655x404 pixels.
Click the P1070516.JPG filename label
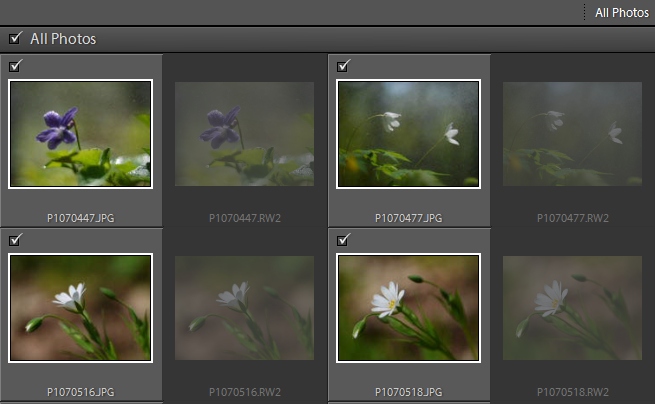[x=81, y=390]
